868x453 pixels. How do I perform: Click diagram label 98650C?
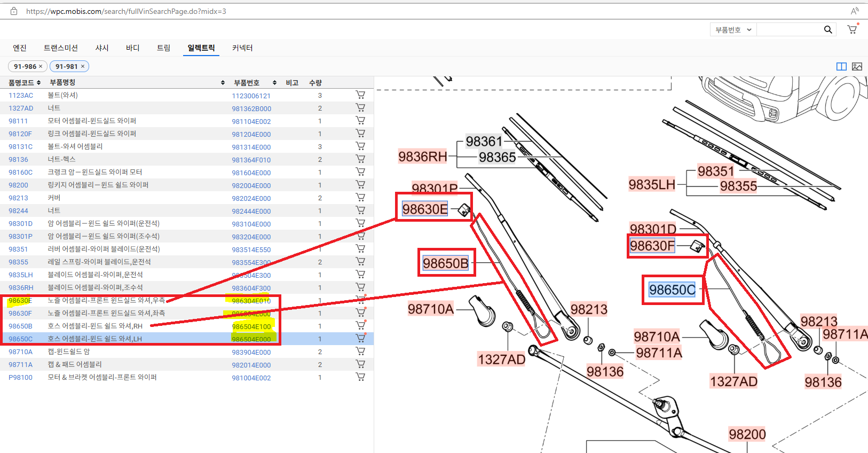(672, 290)
